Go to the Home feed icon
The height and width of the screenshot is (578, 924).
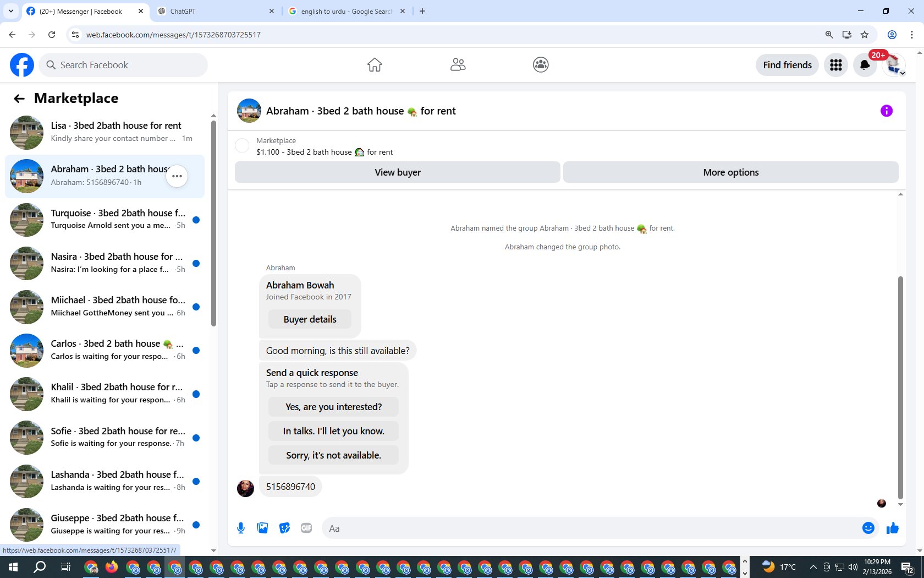point(375,65)
